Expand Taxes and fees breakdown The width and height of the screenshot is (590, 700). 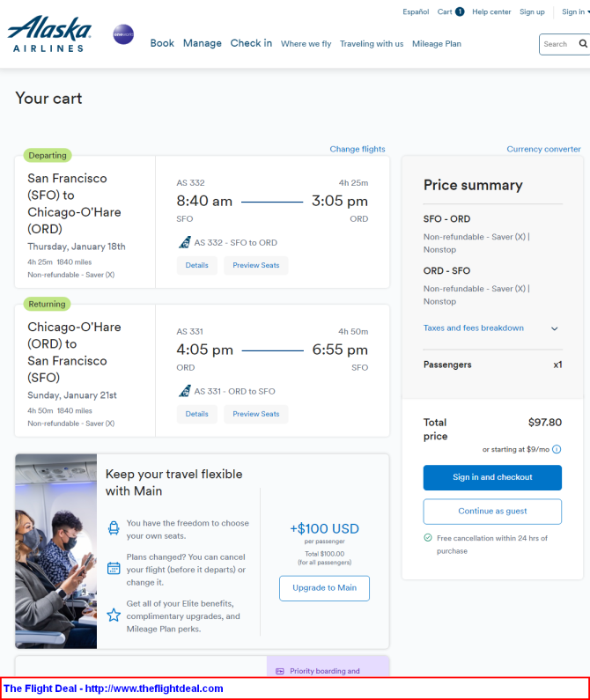[x=490, y=328]
